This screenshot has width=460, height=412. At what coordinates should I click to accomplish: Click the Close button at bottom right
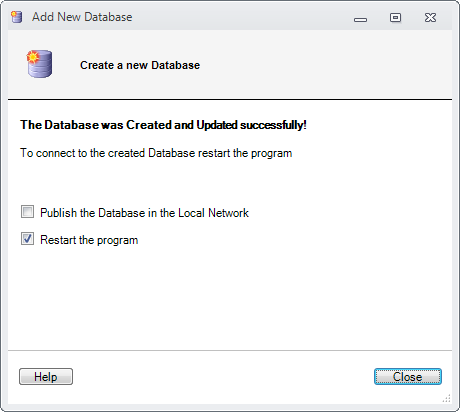point(408,377)
